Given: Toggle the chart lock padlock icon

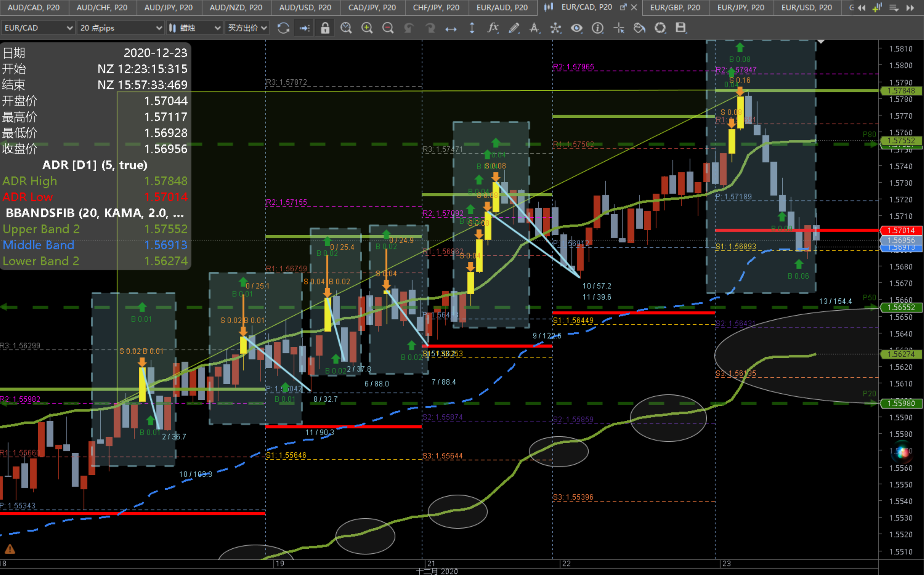Looking at the screenshot, I should tap(325, 28).
